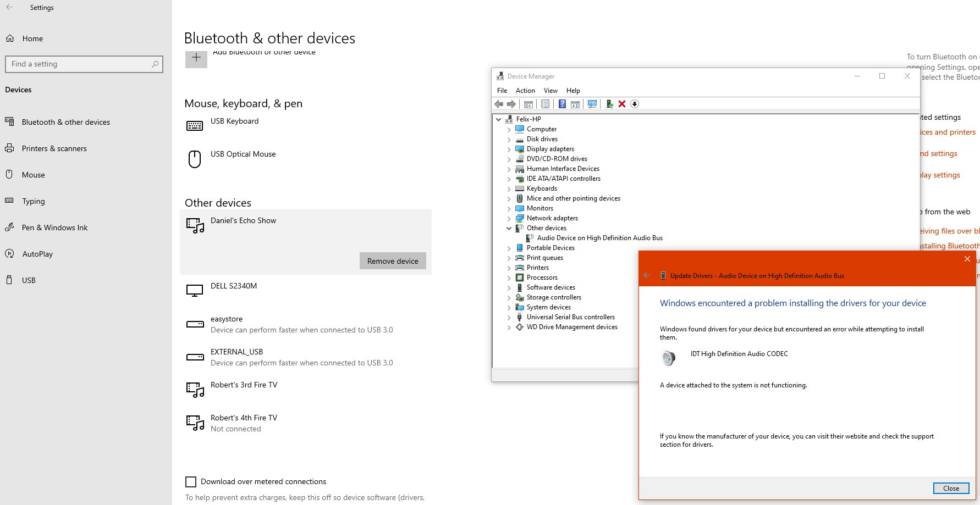
Task: Select WD Drive Management devices item
Action: (x=572, y=327)
